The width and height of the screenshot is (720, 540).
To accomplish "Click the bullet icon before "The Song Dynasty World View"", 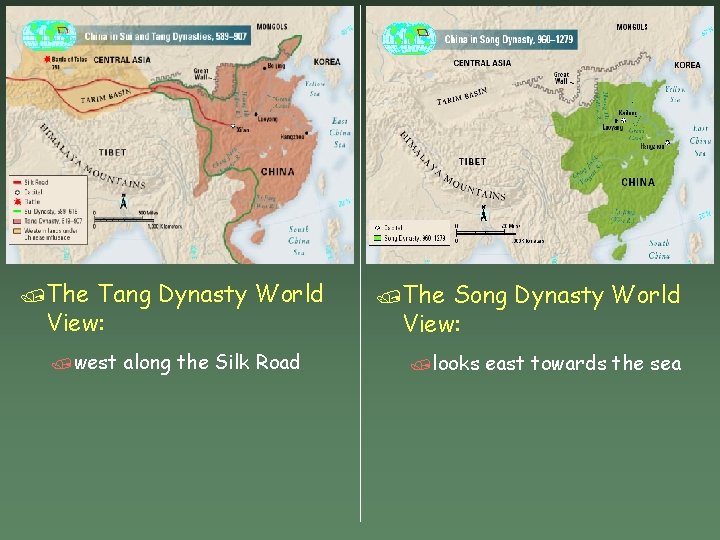I will 388,297.
